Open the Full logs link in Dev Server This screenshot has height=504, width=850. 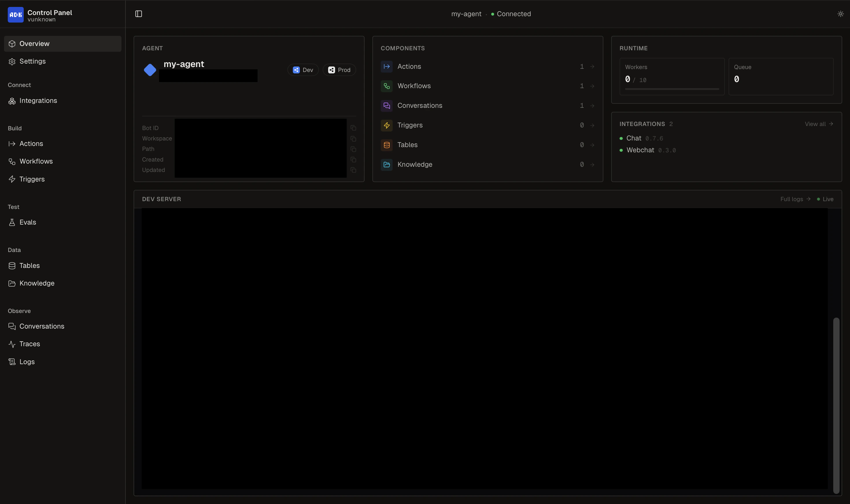(x=792, y=199)
